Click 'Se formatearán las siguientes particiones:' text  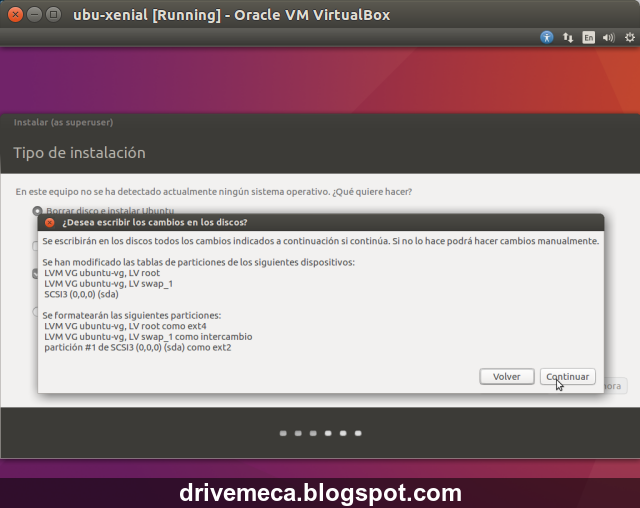pyautogui.click(x=132, y=315)
